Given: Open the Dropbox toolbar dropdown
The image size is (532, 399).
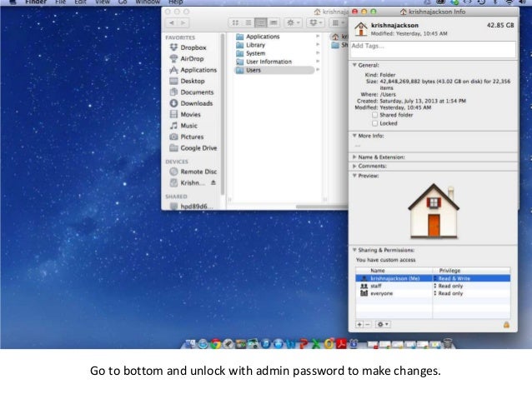Looking at the screenshot, I should pyautogui.click(x=316, y=22).
